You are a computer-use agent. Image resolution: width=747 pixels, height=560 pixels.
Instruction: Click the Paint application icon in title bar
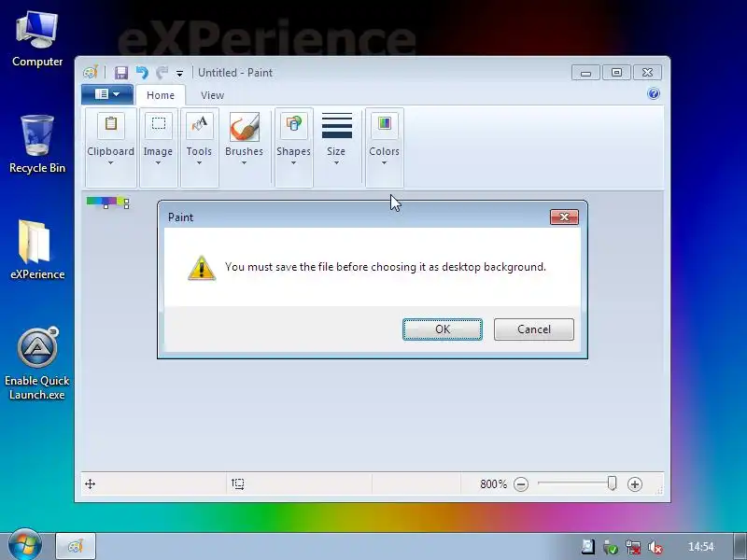tap(91, 73)
